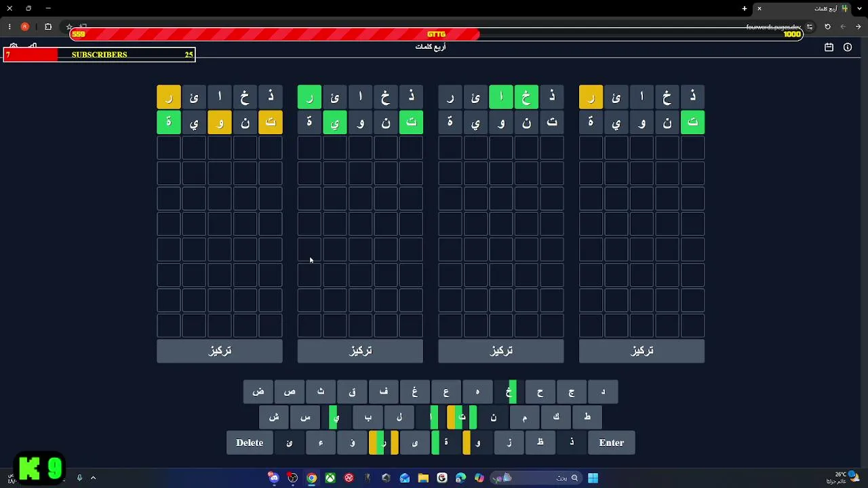Click تركيز under board with yellow و tile
868x488 pixels.
[x=220, y=350]
